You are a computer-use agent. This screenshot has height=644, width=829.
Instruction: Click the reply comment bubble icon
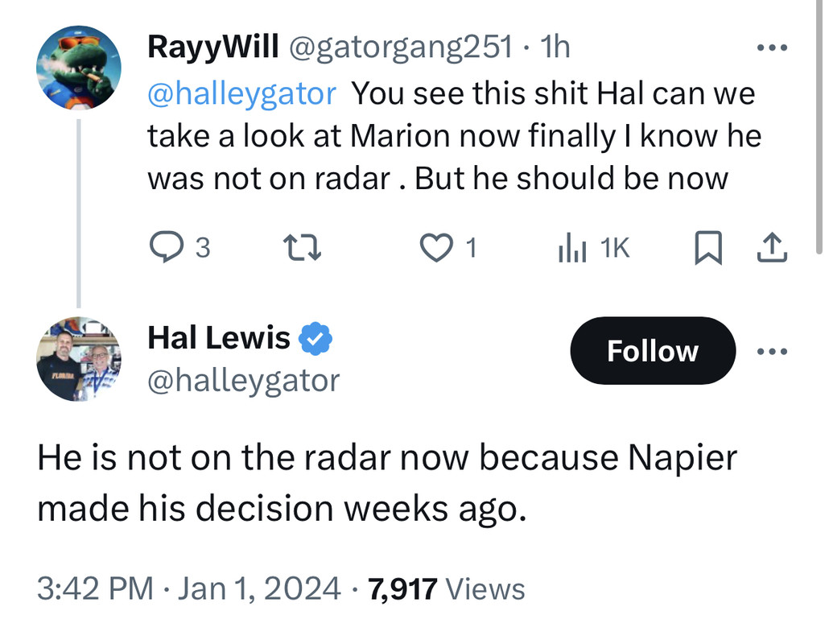tap(167, 248)
